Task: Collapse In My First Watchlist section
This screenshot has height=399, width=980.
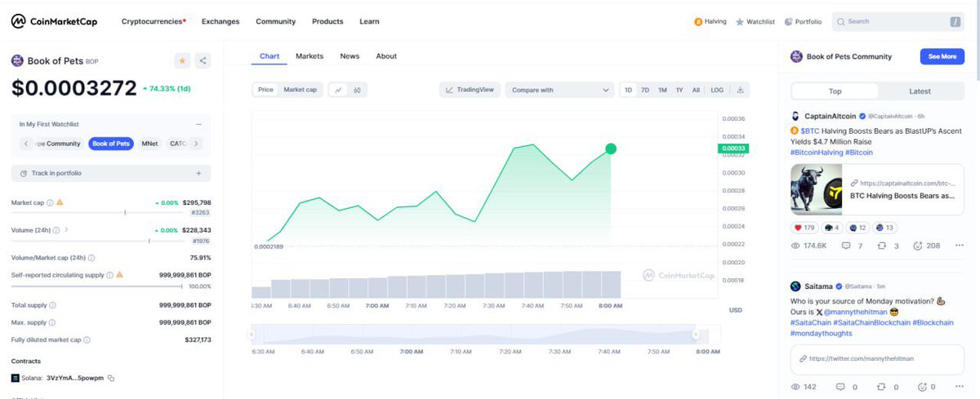Action: click(x=198, y=124)
